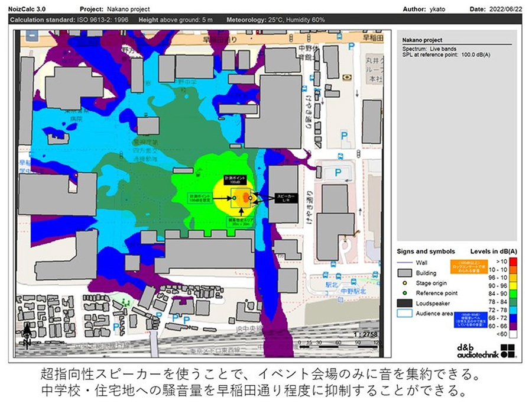This screenshot has height=403, width=532.
Task: Click the yellow Stage origin legend symbol
Action: 406,283
